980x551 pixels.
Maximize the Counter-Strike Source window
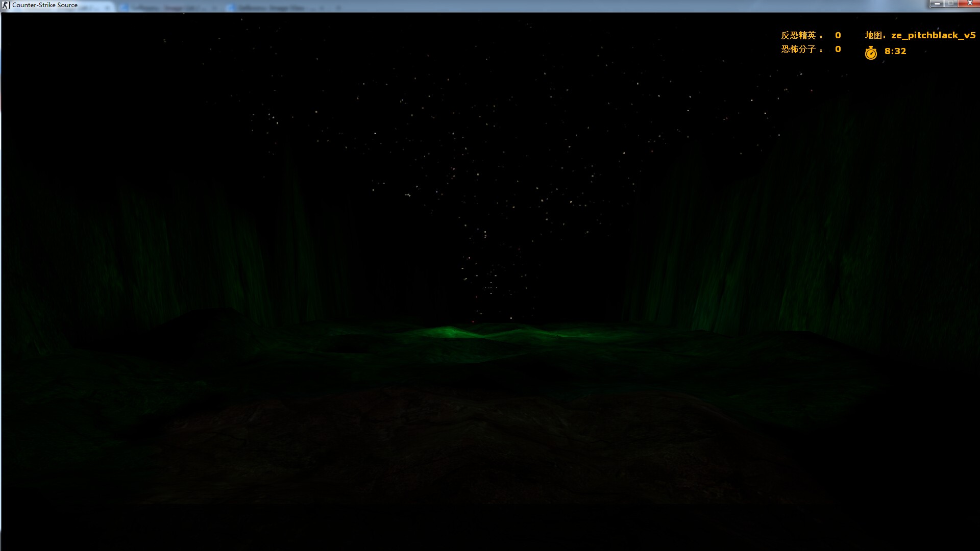pos(951,4)
